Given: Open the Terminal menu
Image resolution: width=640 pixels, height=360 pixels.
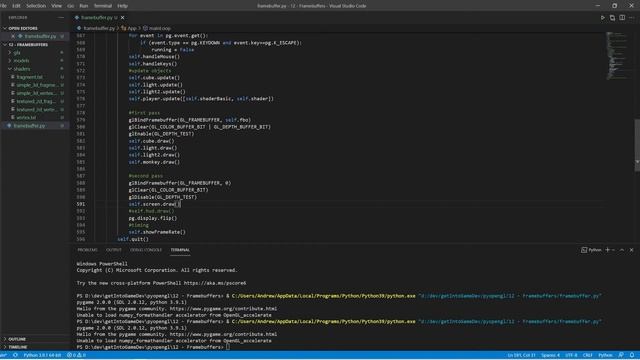Looking at the screenshot, I should coord(103,6).
